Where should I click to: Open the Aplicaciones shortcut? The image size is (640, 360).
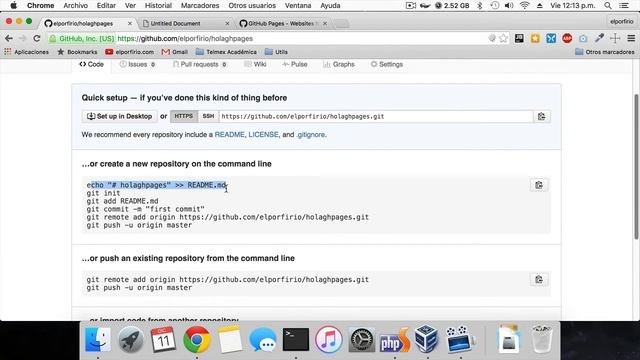[x=27, y=52]
